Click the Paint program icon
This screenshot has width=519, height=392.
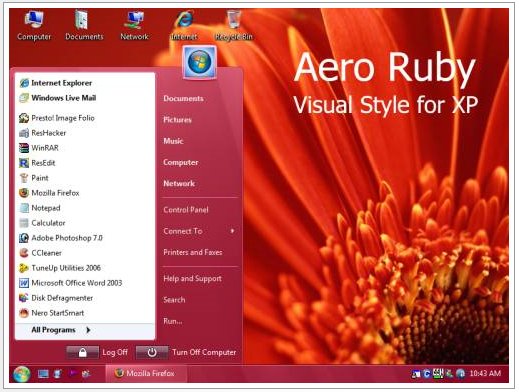(24, 178)
